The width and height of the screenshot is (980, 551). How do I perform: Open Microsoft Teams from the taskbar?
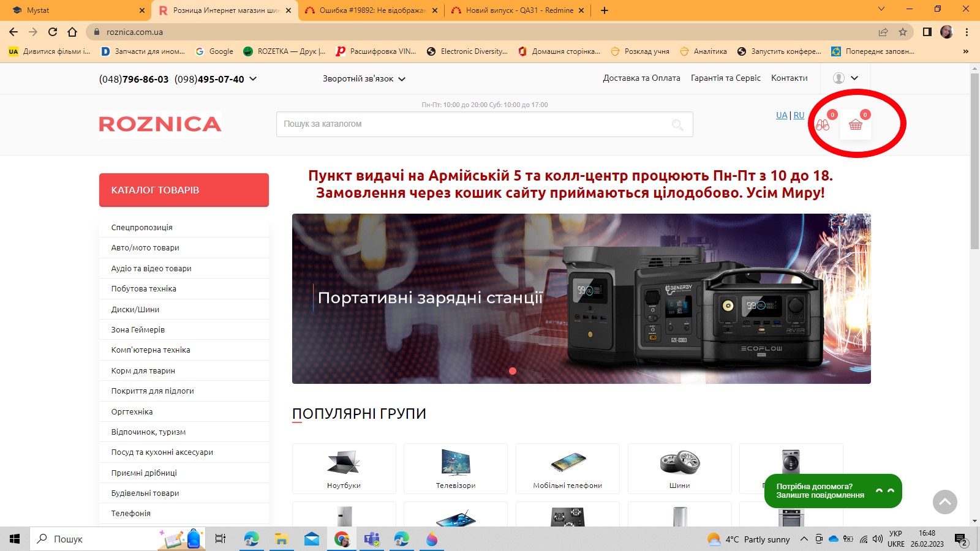[x=372, y=539]
